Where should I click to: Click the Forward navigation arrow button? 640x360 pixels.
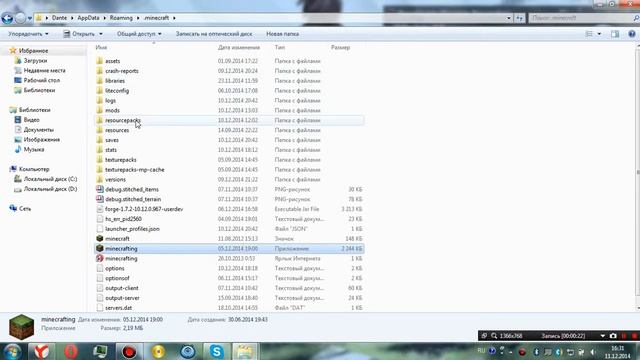(x=20, y=18)
